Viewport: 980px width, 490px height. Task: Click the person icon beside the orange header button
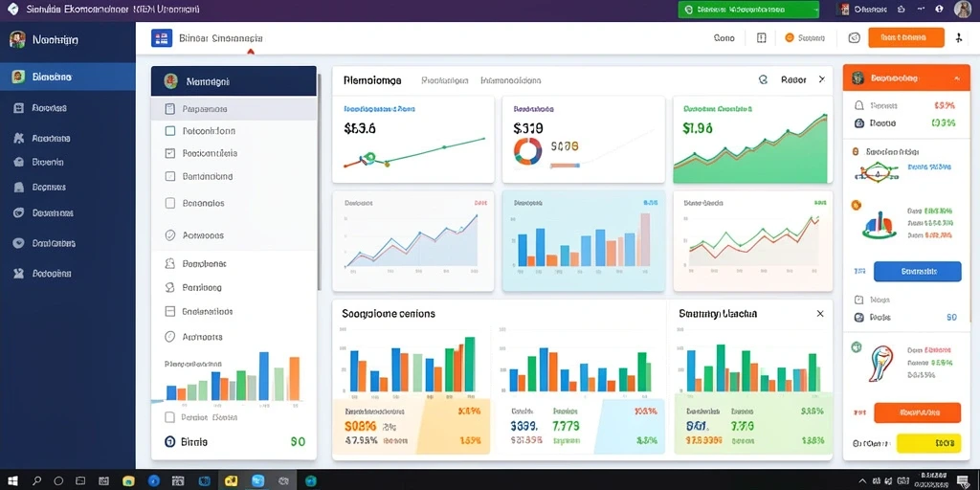[959, 38]
